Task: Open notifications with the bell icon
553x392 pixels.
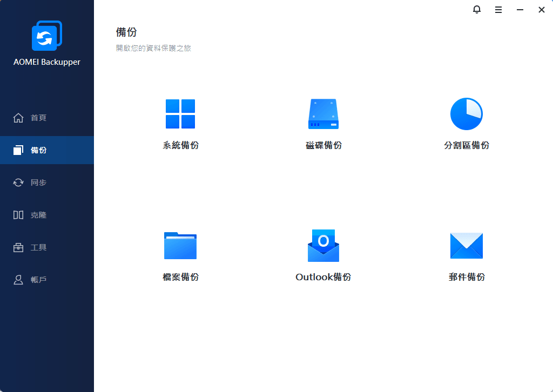Action: 476,10
